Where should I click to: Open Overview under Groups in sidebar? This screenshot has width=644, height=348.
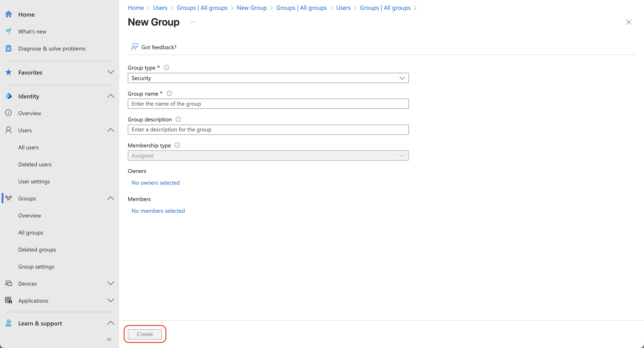coord(30,216)
